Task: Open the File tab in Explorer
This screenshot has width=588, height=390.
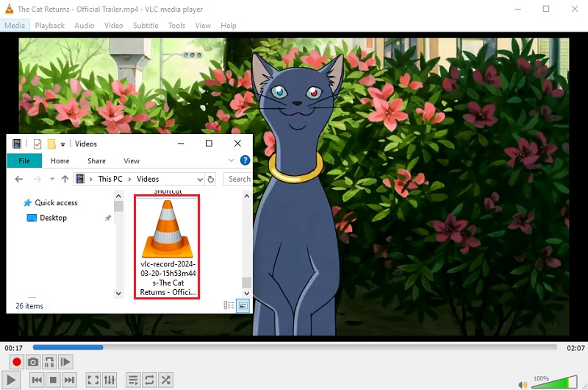Action: coord(24,160)
